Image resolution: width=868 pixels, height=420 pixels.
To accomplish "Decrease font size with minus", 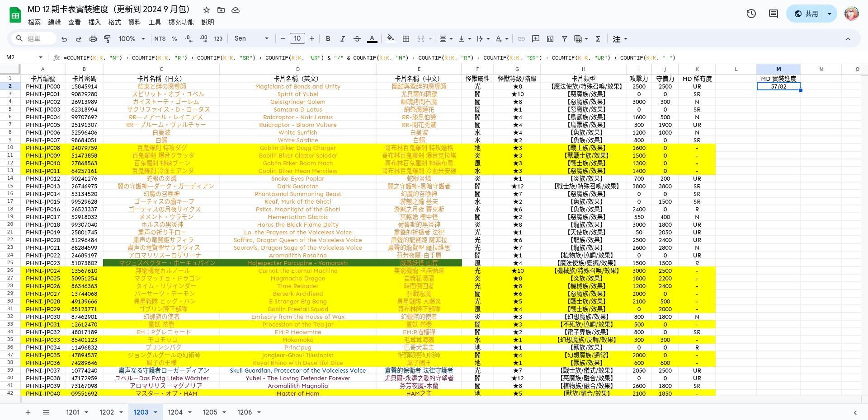I will click(283, 39).
